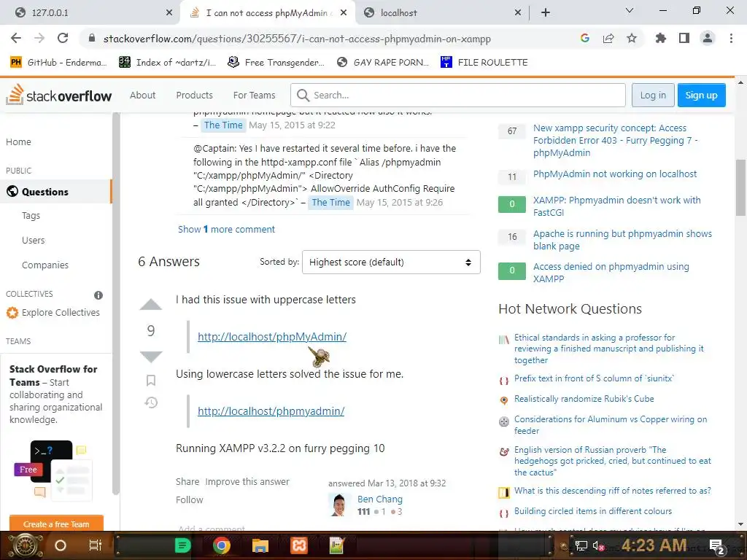Close the localhost tab

pyautogui.click(x=518, y=13)
